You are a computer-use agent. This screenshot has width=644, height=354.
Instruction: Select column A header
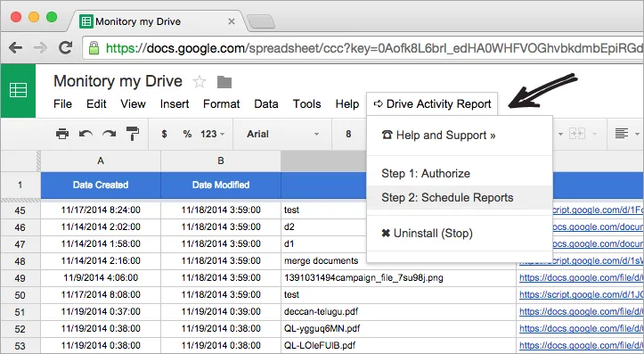click(x=101, y=161)
